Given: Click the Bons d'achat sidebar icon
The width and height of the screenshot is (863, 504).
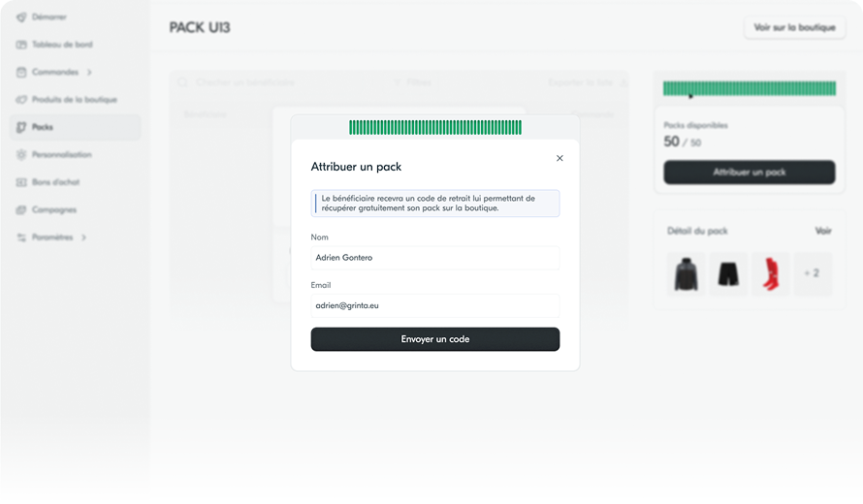Looking at the screenshot, I should coord(21,182).
